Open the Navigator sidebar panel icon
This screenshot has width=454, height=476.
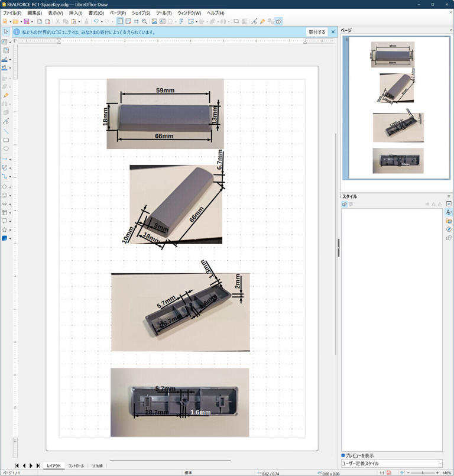click(x=449, y=229)
